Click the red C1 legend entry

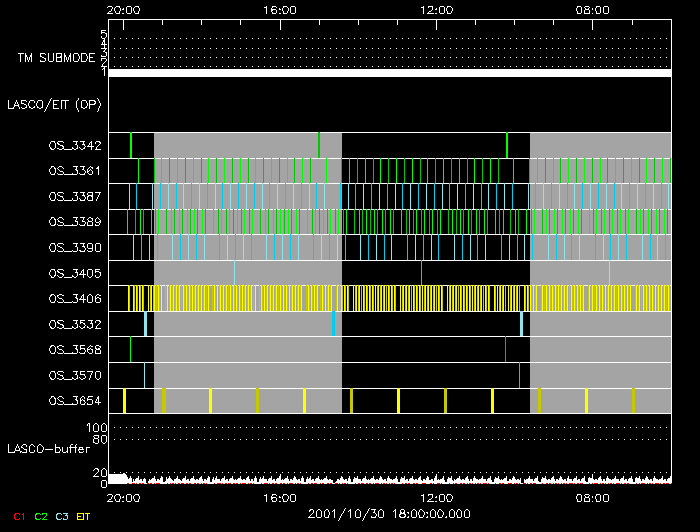pos(14,517)
